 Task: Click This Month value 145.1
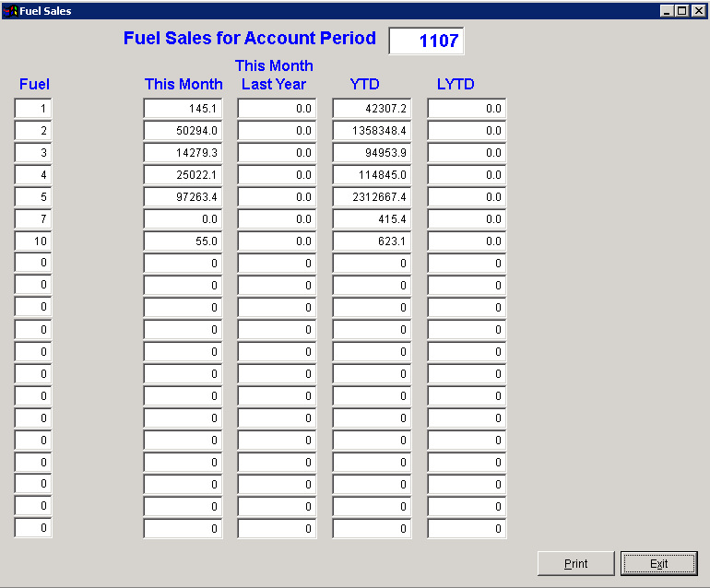[183, 109]
